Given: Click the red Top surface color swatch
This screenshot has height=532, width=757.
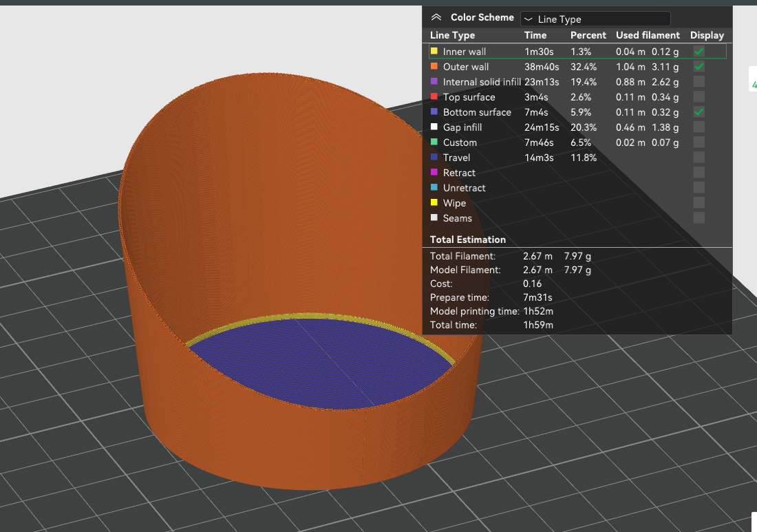Looking at the screenshot, I should pyautogui.click(x=434, y=97).
